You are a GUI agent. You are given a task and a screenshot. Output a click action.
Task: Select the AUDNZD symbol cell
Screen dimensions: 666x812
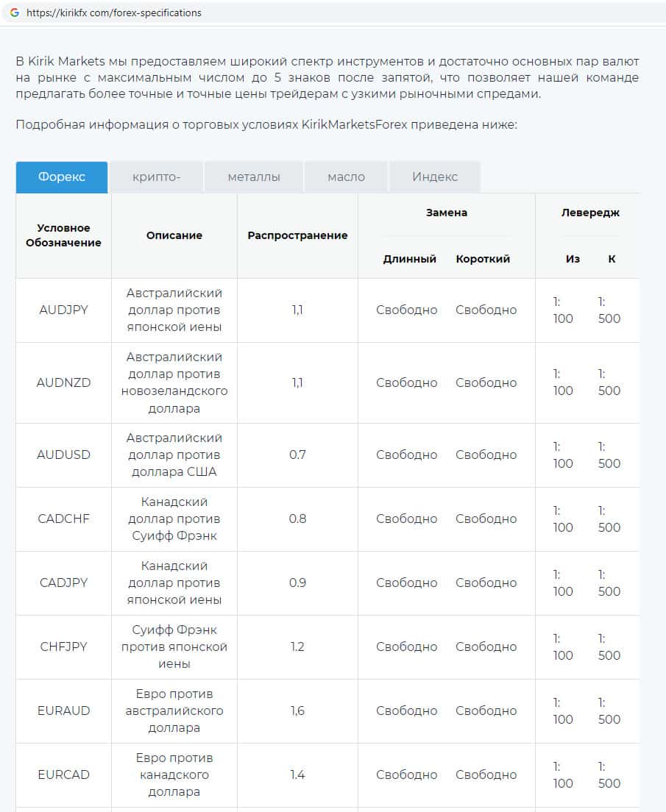63,382
